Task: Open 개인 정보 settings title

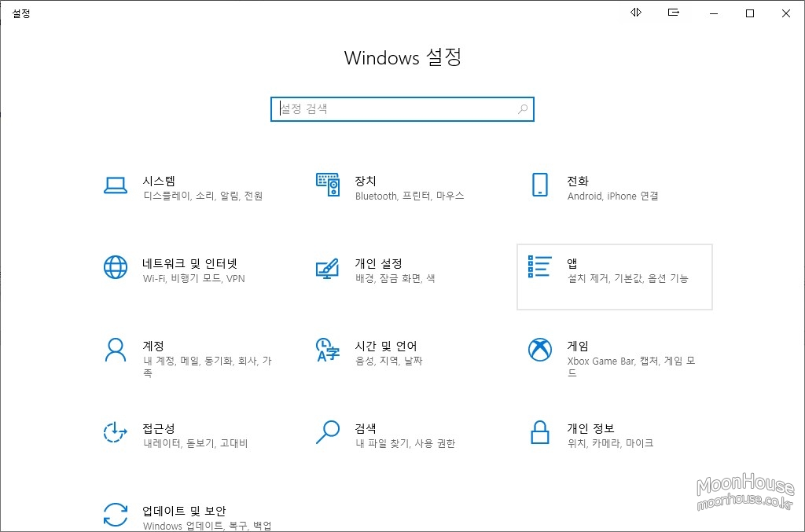Action: [x=590, y=427]
